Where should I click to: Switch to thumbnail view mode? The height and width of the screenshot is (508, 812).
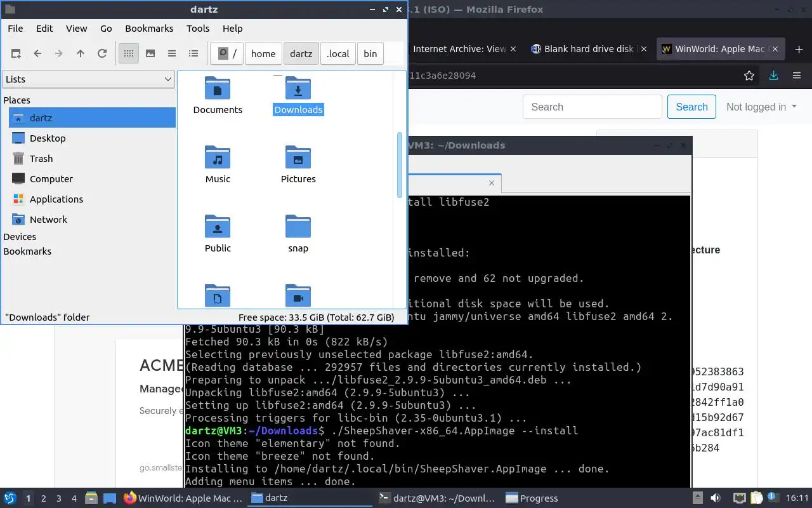150,54
